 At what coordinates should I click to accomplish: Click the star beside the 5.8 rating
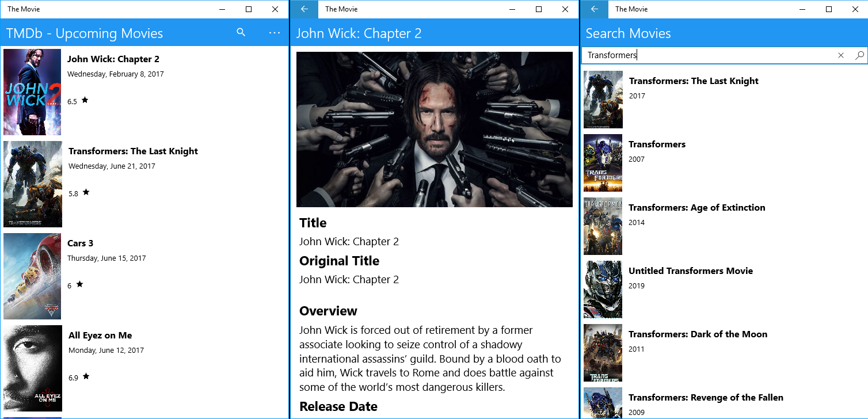coord(86,192)
